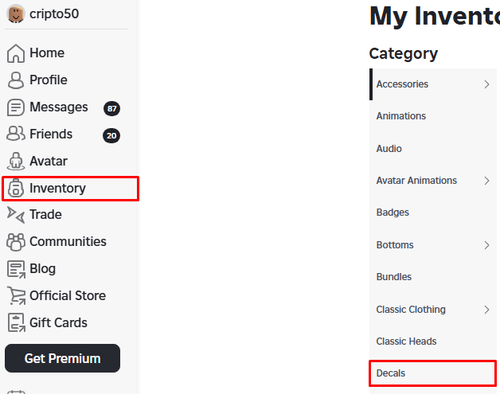500x394 pixels.
Task: Open the cripto50 profile avatar
Action: (x=16, y=14)
